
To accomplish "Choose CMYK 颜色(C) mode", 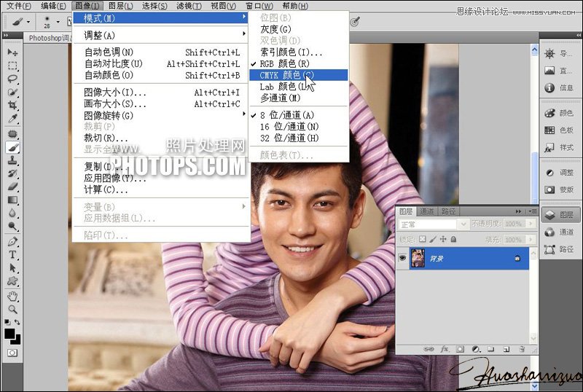I will tap(299, 75).
